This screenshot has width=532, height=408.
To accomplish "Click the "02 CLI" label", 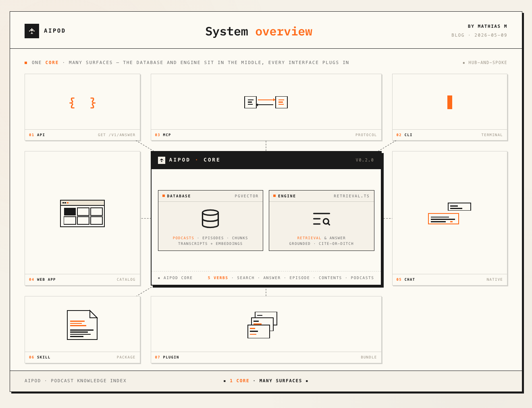I will (x=405, y=135).
